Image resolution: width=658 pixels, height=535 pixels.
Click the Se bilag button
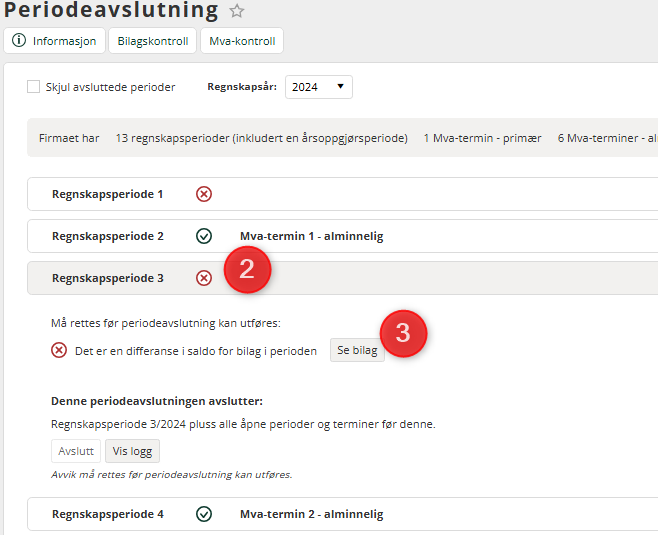(x=357, y=350)
